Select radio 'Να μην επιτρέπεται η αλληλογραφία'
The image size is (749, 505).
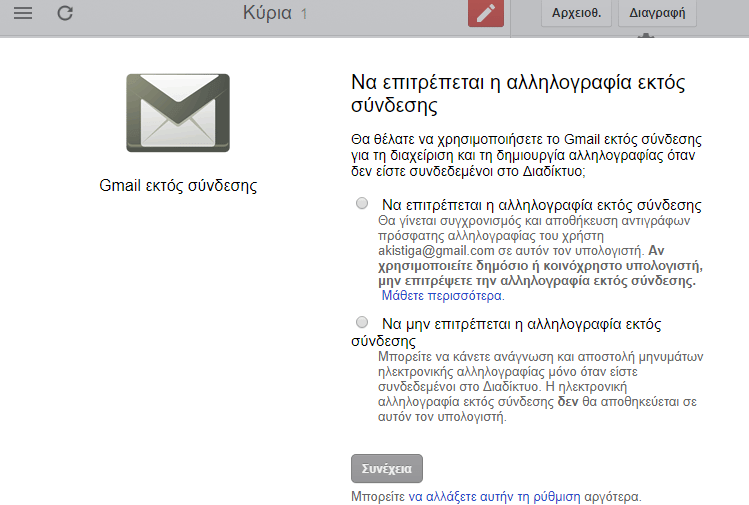(362, 322)
